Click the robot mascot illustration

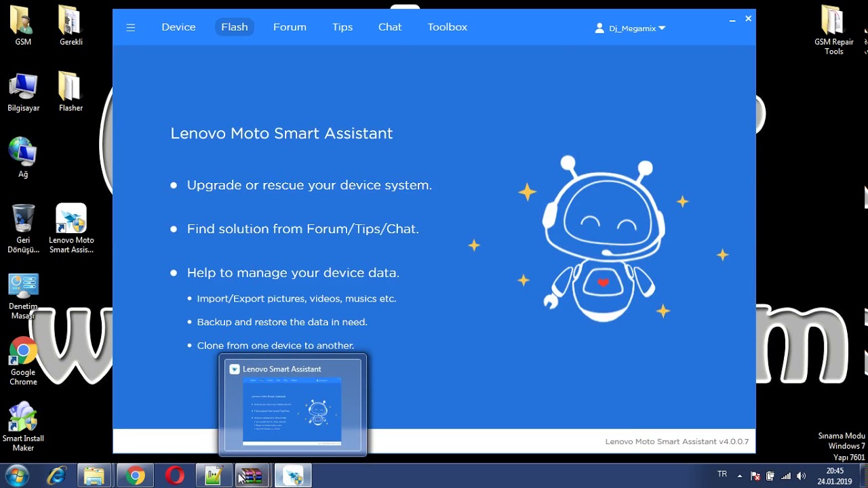[603, 239]
